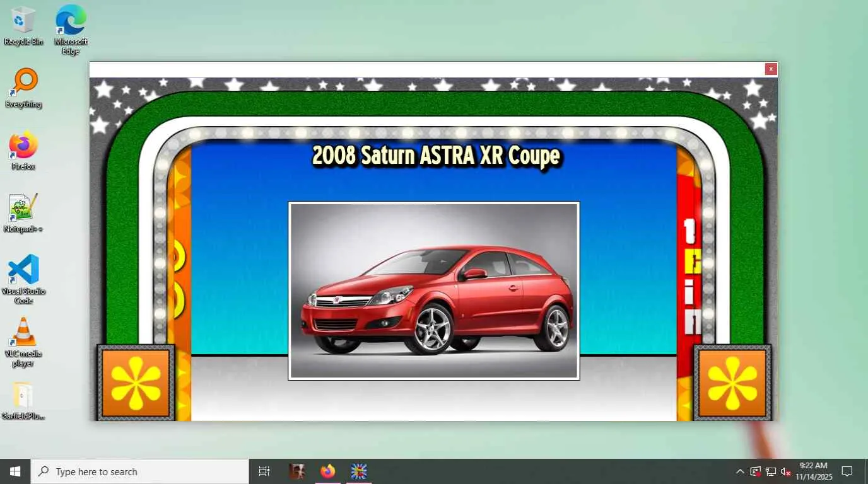Screen dimensions: 868x484
Task: Show hidden system tray icons
Action: pos(740,471)
